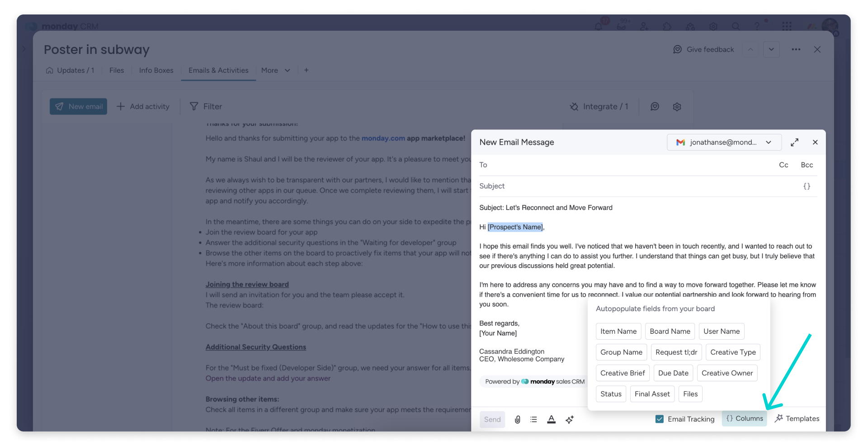Click Give feedback

703,49
